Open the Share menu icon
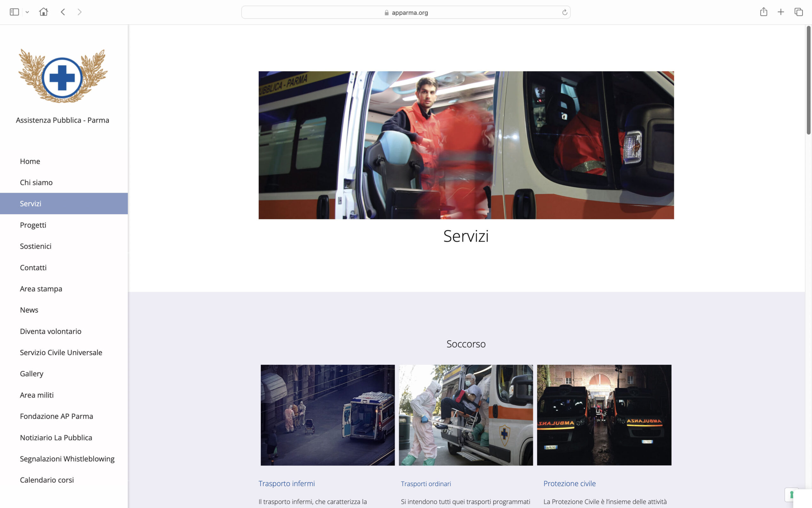 click(x=763, y=12)
